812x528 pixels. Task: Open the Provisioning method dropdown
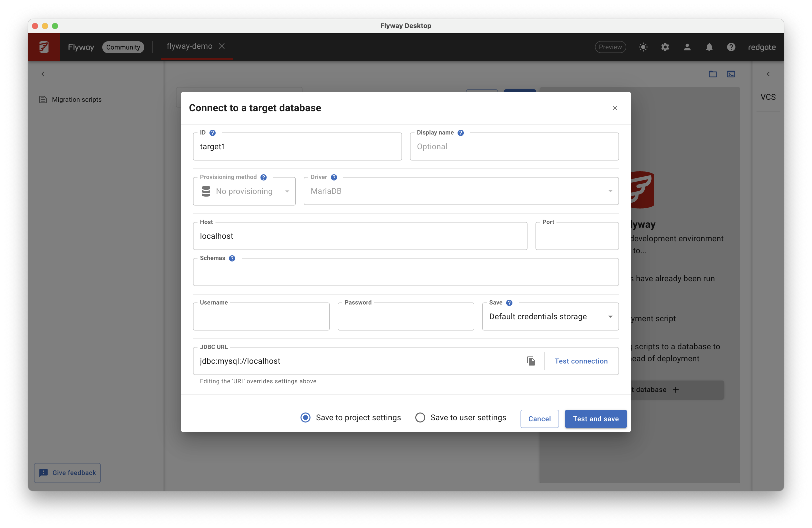[x=244, y=191]
